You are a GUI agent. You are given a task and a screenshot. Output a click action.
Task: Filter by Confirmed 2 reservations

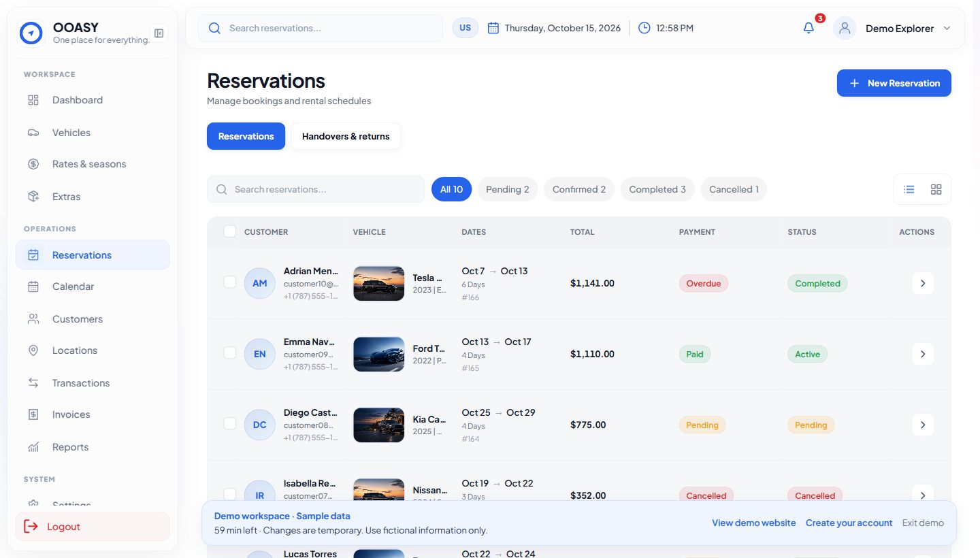click(x=579, y=189)
